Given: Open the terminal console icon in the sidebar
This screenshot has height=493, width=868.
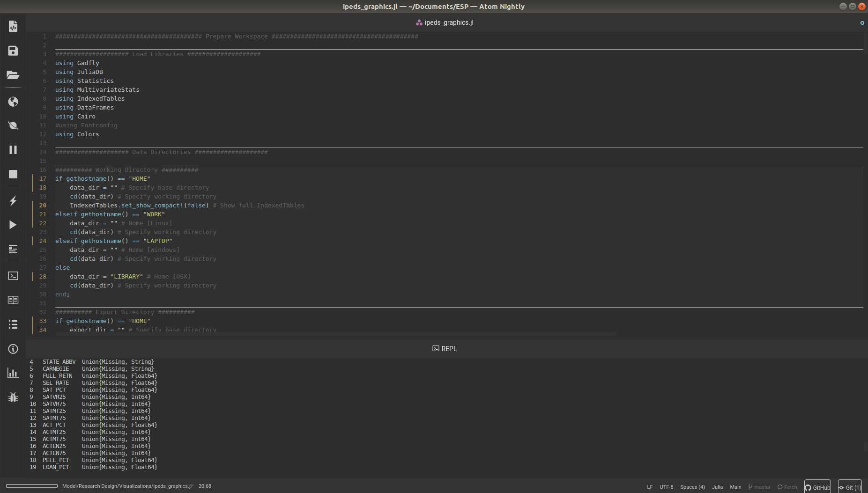Looking at the screenshot, I should (x=13, y=276).
